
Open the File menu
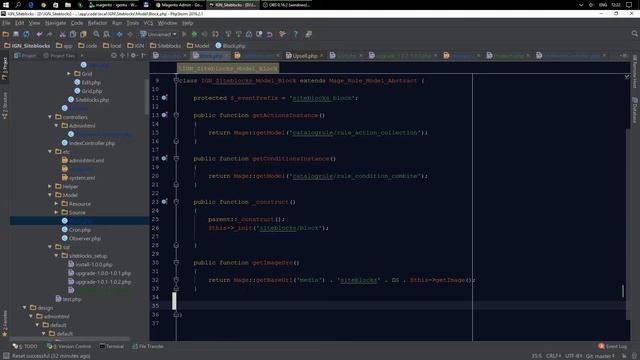[x=6, y=23]
